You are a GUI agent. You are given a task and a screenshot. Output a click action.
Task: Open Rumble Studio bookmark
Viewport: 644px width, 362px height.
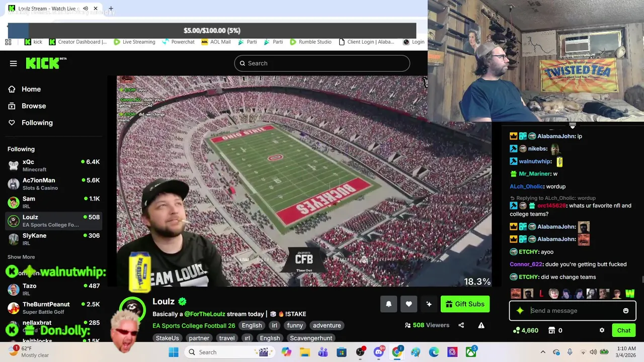click(310, 42)
